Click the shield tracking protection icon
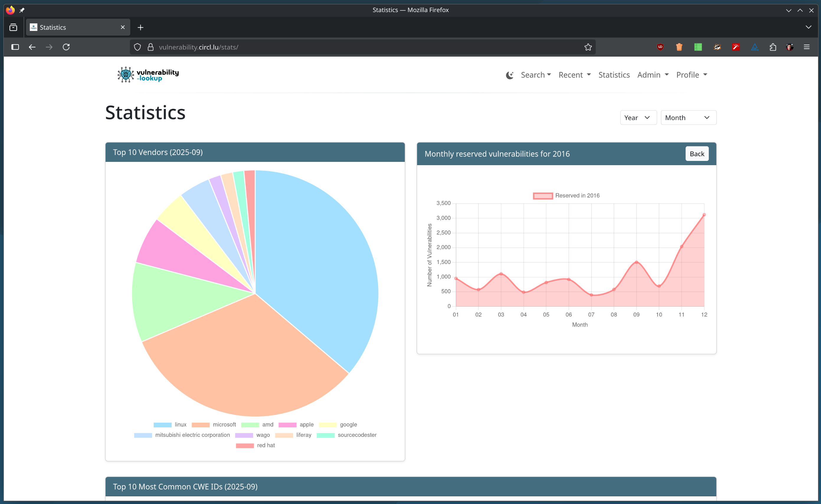This screenshot has height=504, width=821. point(137,47)
